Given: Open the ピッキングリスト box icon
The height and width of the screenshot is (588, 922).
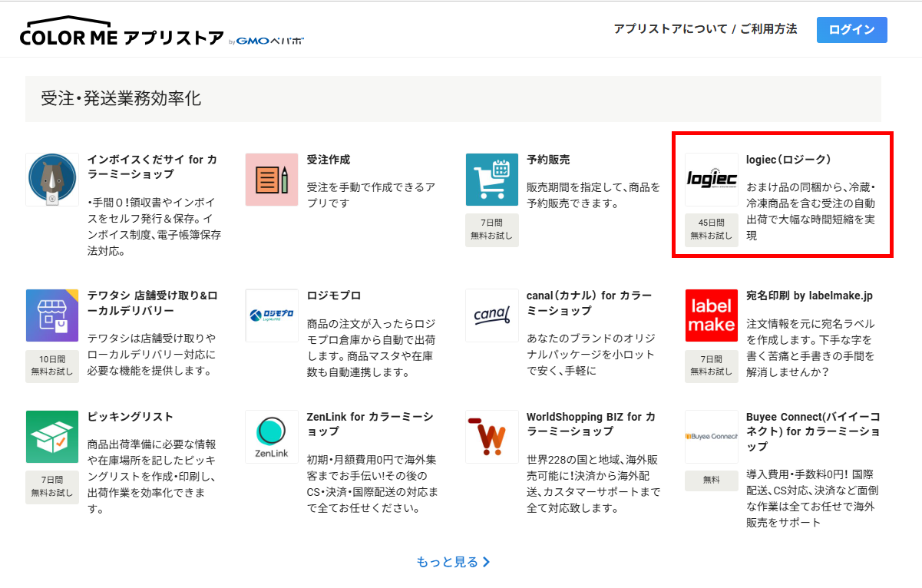Looking at the screenshot, I should click(52, 437).
